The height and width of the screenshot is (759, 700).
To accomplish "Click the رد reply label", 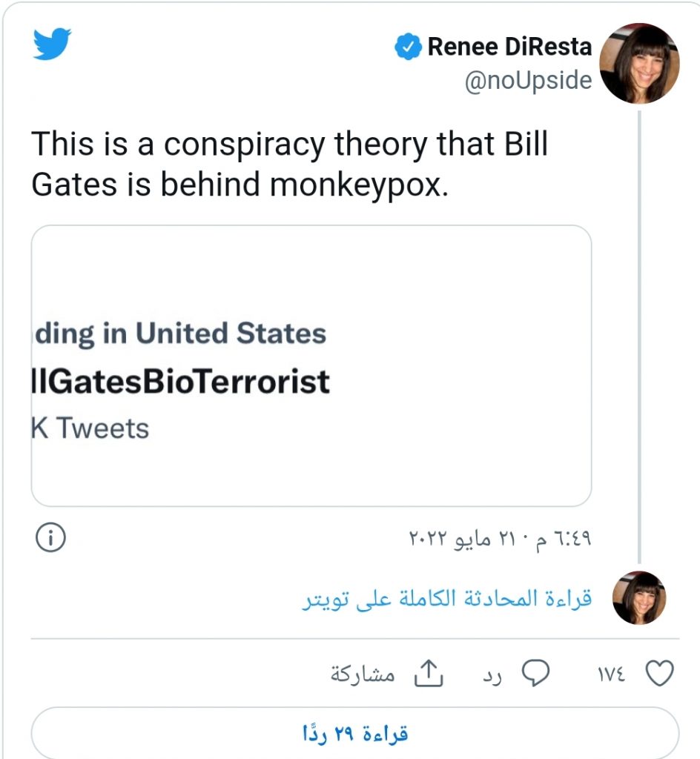I will pos(494,675).
